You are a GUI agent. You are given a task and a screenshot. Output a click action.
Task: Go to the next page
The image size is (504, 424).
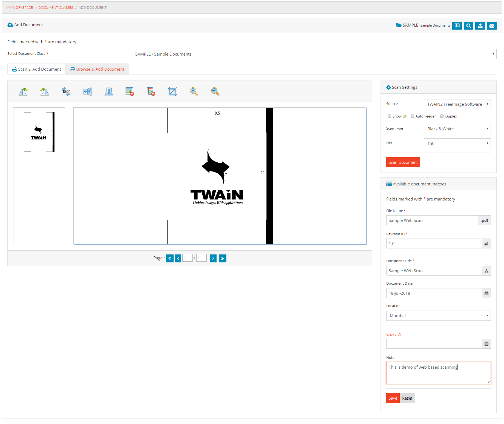coord(213,258)
